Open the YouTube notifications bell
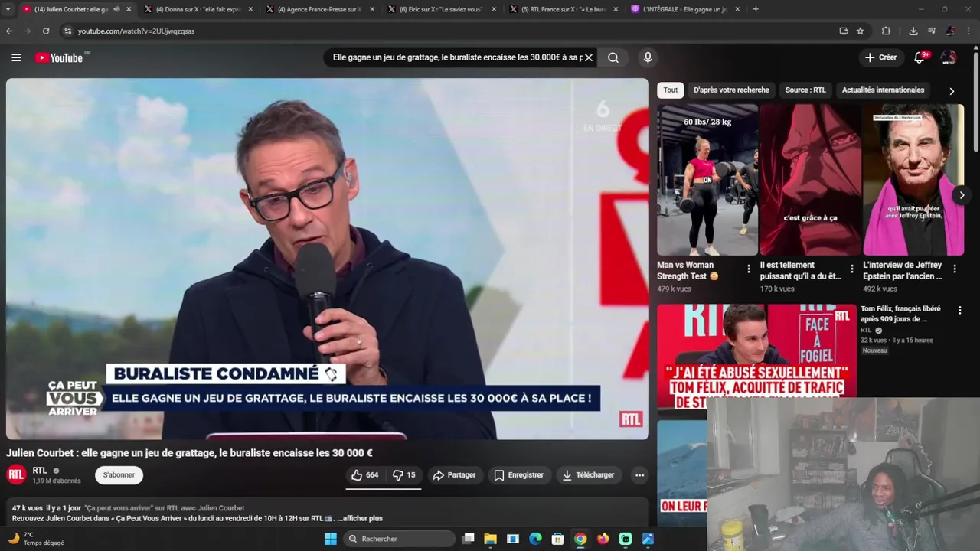The height and width of the screenshot is (551, 980). coord(920,57)
